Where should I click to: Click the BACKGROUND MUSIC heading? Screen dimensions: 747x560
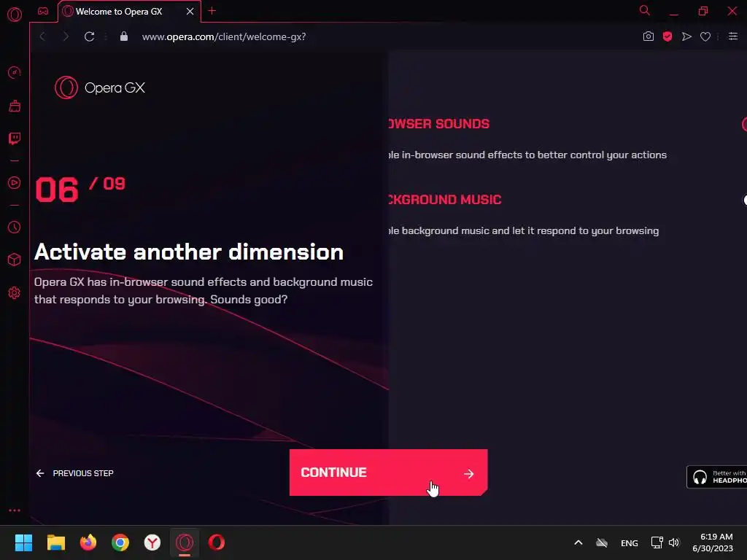pyautogui.click(x=444, y=200)
